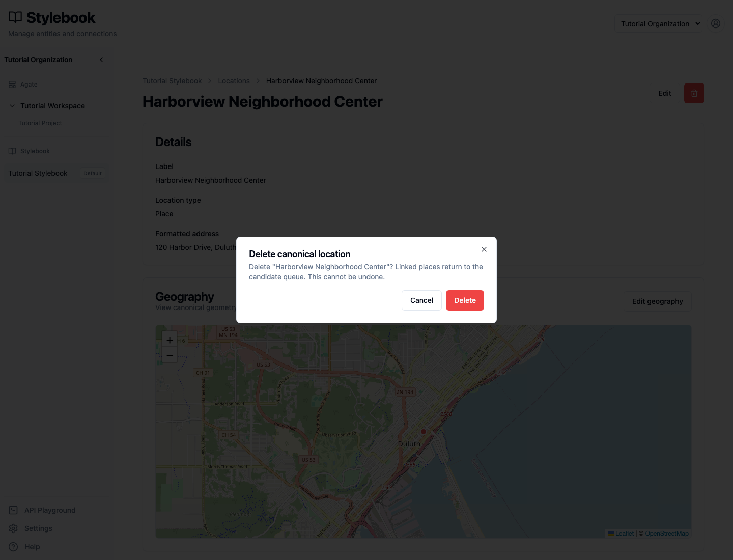Close the dialog with the X icon
This screenshot has height=560, width=733.
pos(484,249)
